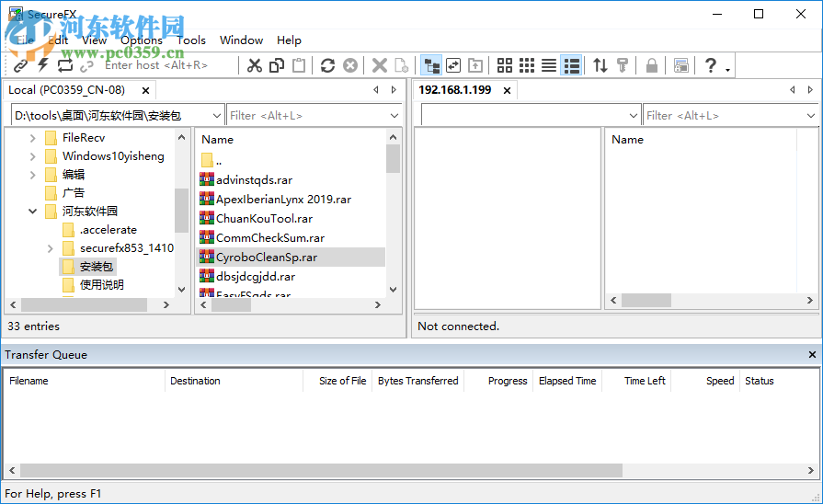Click the Size of File column header
The image size is (823, 504).
(342, 381)
